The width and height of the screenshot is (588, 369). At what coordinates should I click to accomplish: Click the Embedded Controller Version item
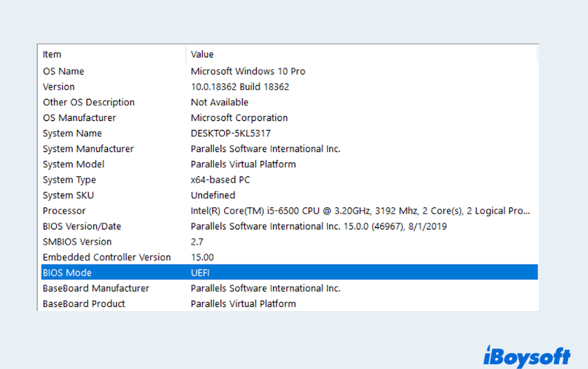107,257
